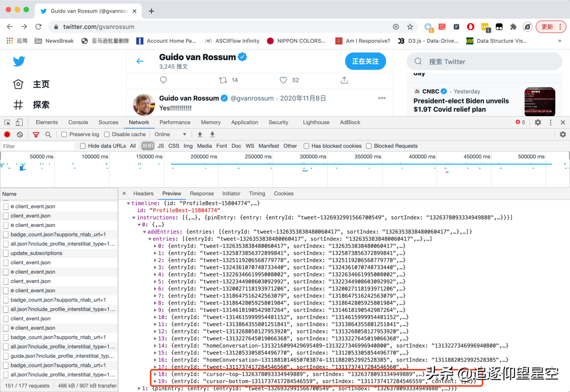Toggle the network filter funnel icon
Image resolution: width=570 pixels, height=392 pixels.
[x=36, y=135]
